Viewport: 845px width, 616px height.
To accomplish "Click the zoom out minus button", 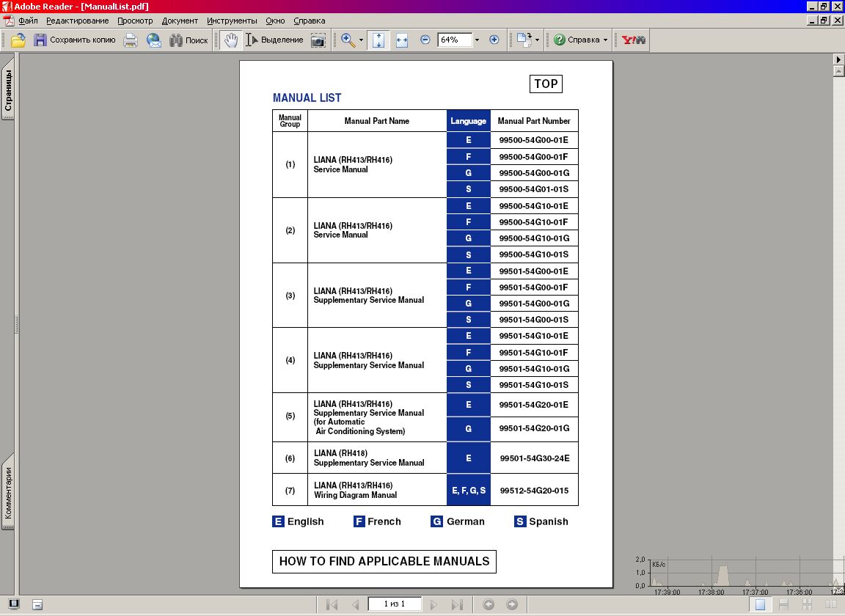I will point(425,40).
